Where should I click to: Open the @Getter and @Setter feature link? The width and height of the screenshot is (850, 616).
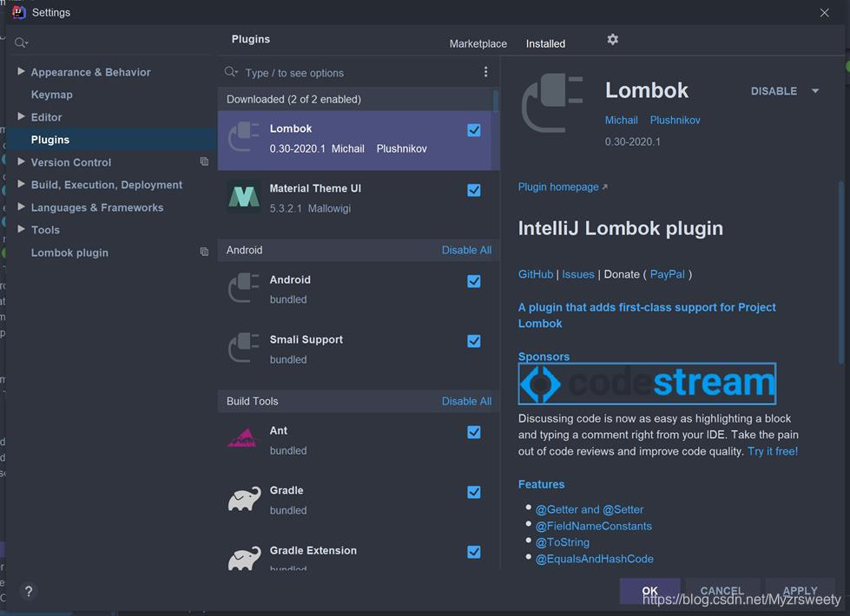pos(590,509)
